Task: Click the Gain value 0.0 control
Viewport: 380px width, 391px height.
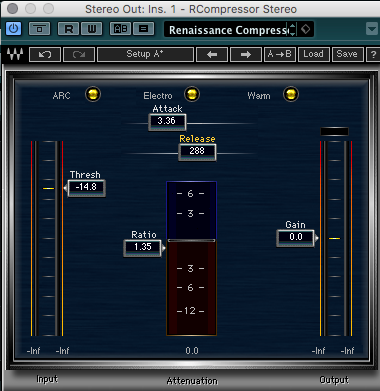Action: point(295,238)
